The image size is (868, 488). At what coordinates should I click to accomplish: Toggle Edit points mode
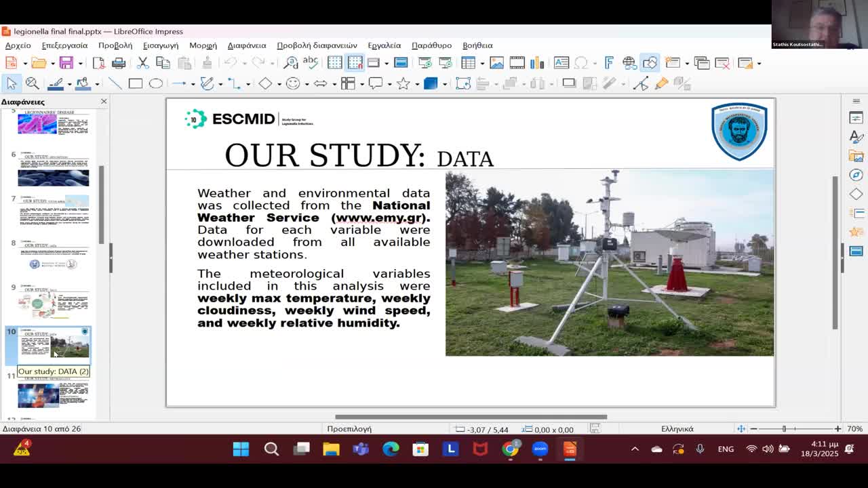tap(641, 83)
